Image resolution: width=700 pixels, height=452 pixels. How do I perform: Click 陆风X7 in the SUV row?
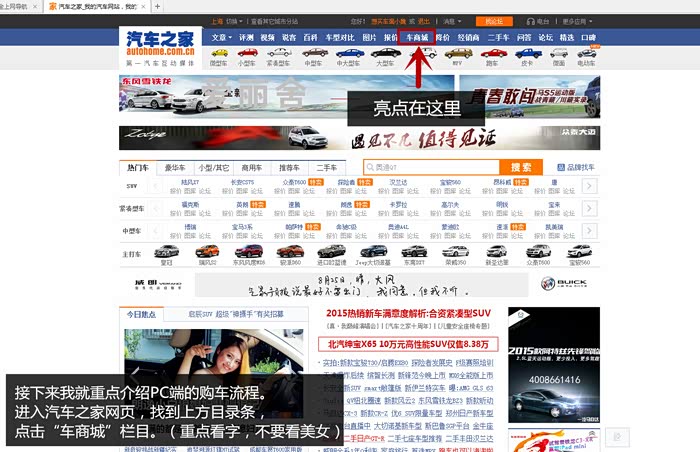(x=190, y=182)
